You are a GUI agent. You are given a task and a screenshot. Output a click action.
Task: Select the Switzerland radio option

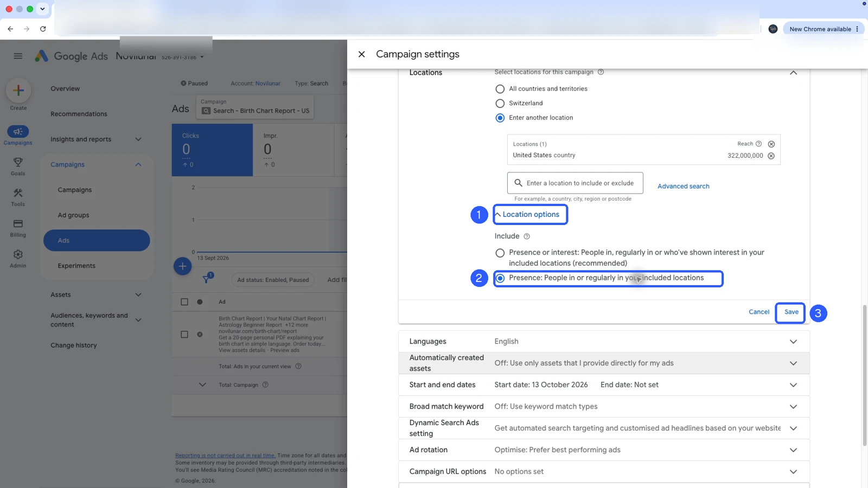[x=500, y=103]
